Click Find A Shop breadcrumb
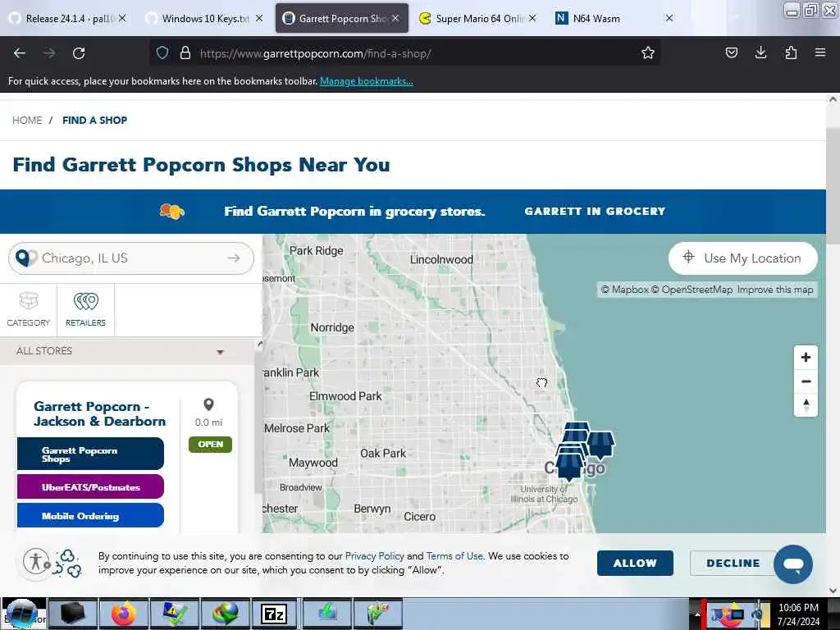This screenshot has height=630, width=840. point(95,121)
